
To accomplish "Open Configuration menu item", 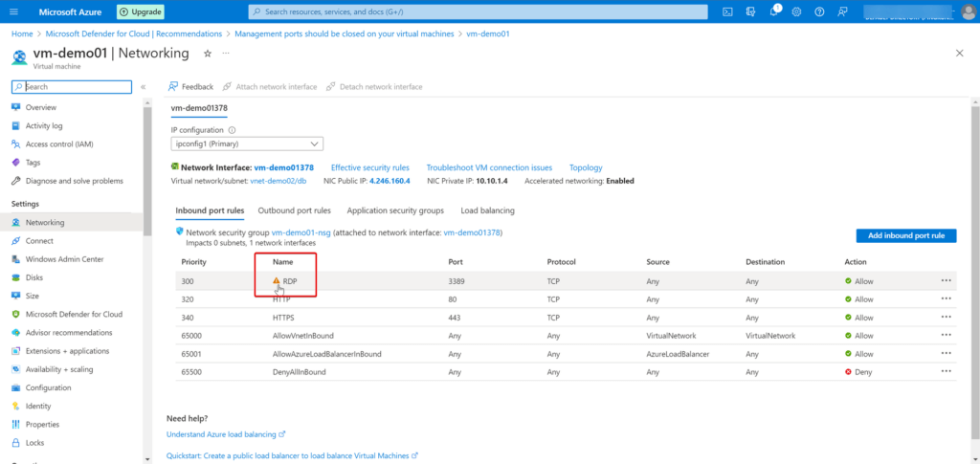I will click(48, 387).
